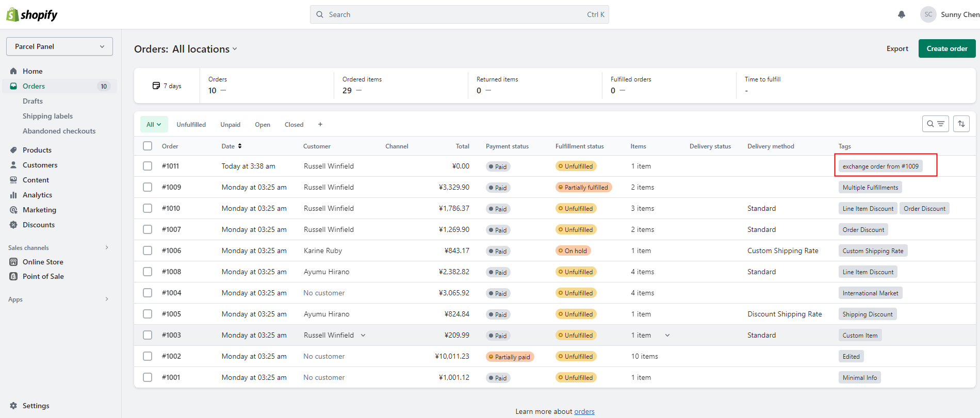The height and width of the screenshot is (418, 980).
Task: Click the 7 days calendar icon
Action: (156, 86)
